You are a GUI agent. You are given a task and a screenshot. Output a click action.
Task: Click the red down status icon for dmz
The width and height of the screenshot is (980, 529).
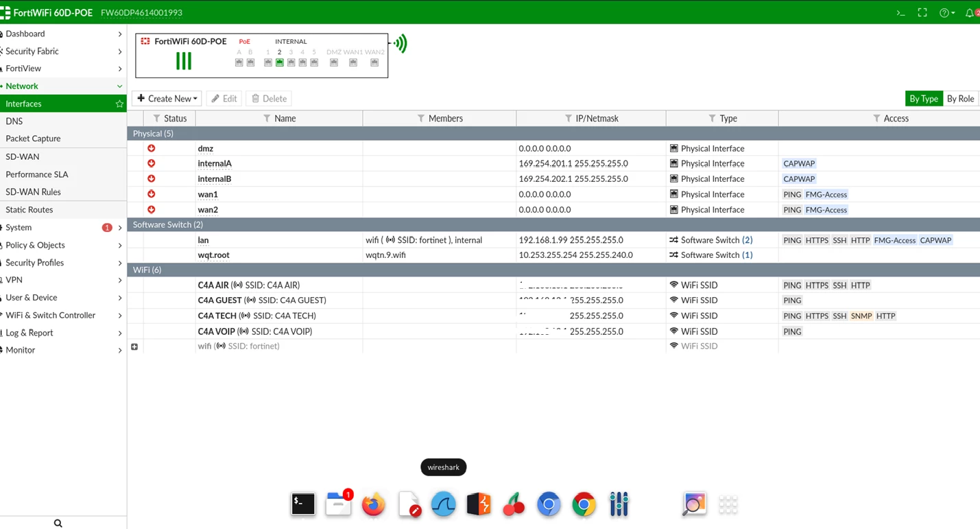[152, 148]
